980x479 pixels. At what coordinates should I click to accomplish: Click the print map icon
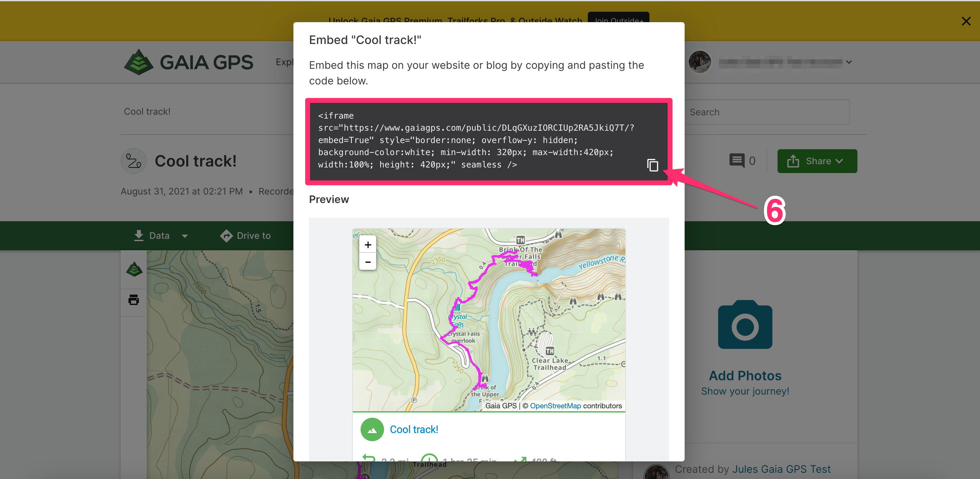(134, 300)
